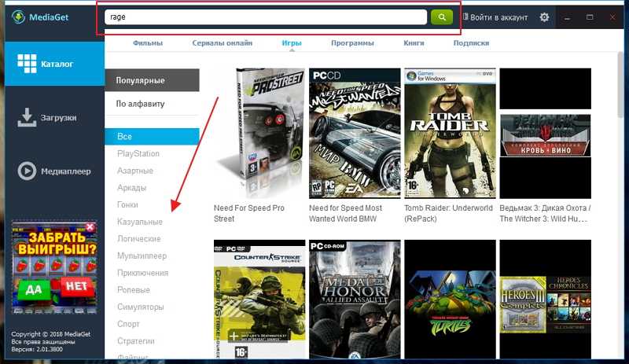The image size is (629, 364).
Task: Filter by Казуальные genre
Action: 140,222
